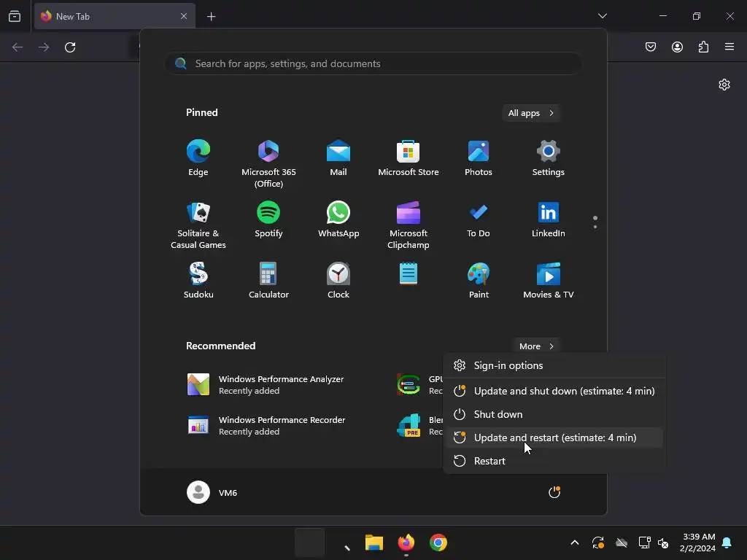The height and width of the screenshot is (560, 747).
Task: Open Firefox Pocket save button
Action: [650, 47]
